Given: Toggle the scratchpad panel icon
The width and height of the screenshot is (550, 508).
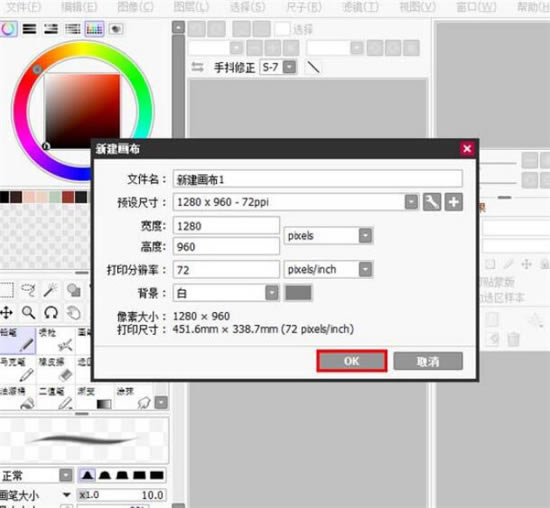Looking at the screenshot, I should point(116,29).
